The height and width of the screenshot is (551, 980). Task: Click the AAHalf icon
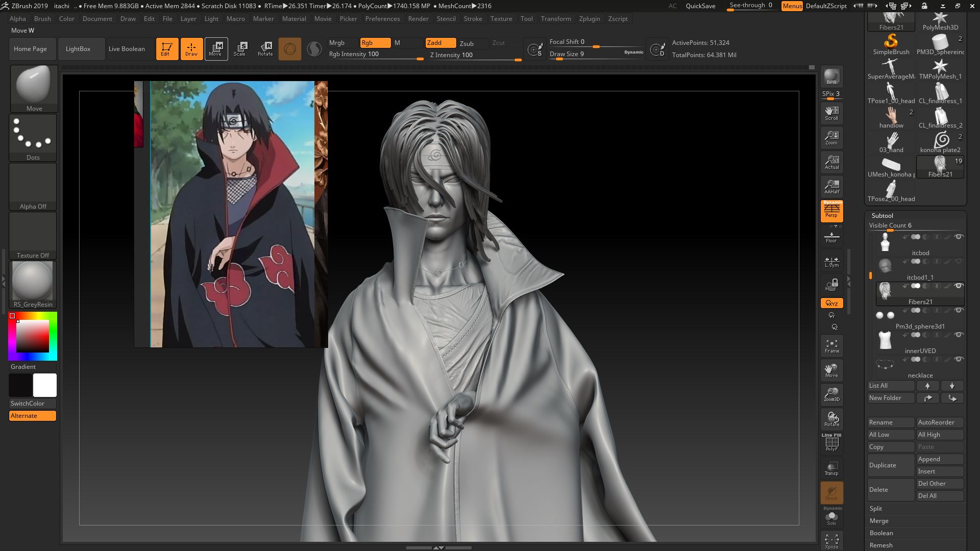pos(831,186)
